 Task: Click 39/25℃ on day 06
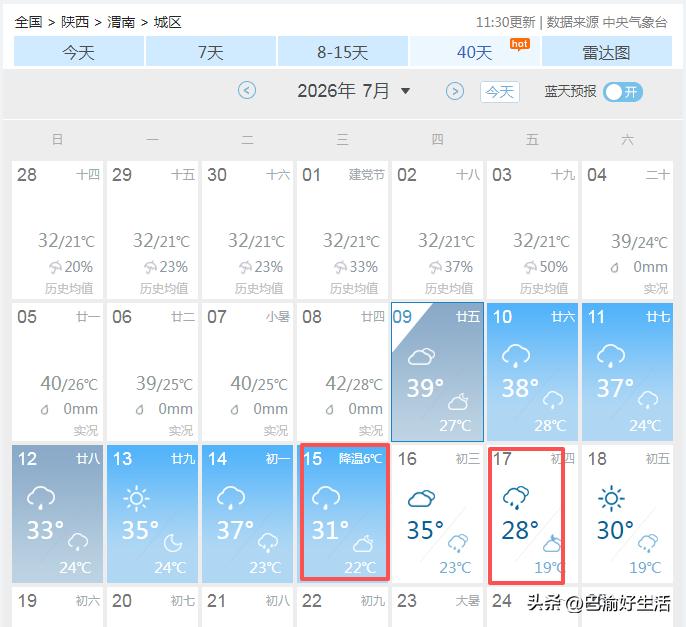click(164, 384)
